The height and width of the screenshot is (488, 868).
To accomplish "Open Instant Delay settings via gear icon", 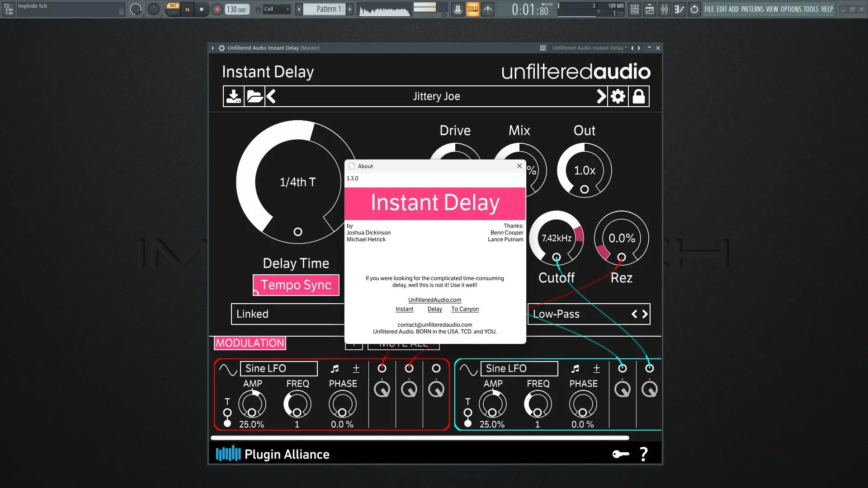I will pyautogui.click(x=618, y=96).
